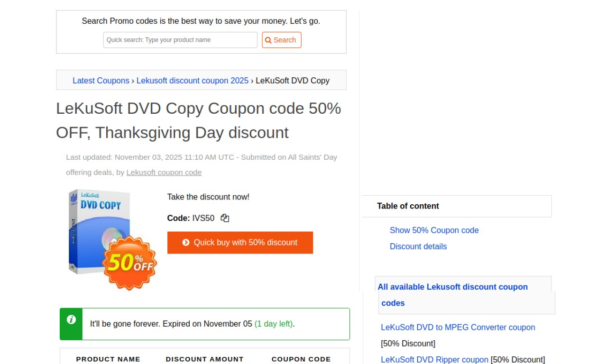This screenshot has height=364, width=607.
Task: Click the copy icon next to code IVS50
Action: [x=225, y=218]
